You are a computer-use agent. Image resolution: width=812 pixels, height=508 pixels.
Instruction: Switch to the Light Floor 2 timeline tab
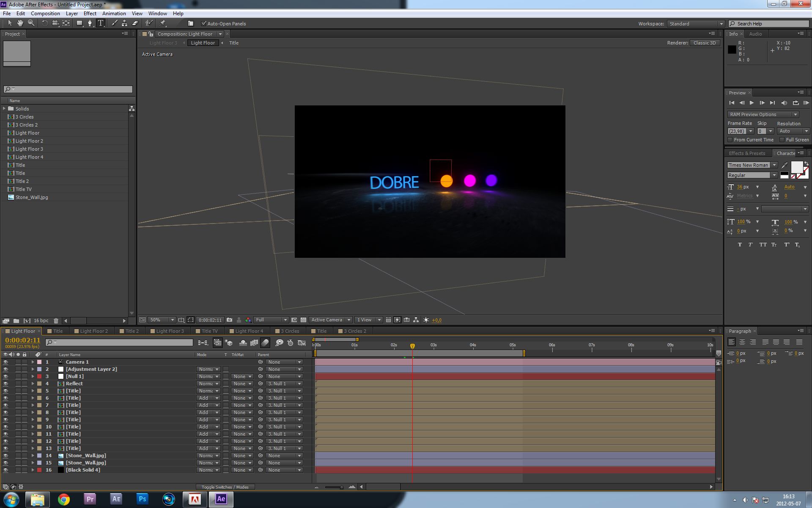(x=93, y=331)
